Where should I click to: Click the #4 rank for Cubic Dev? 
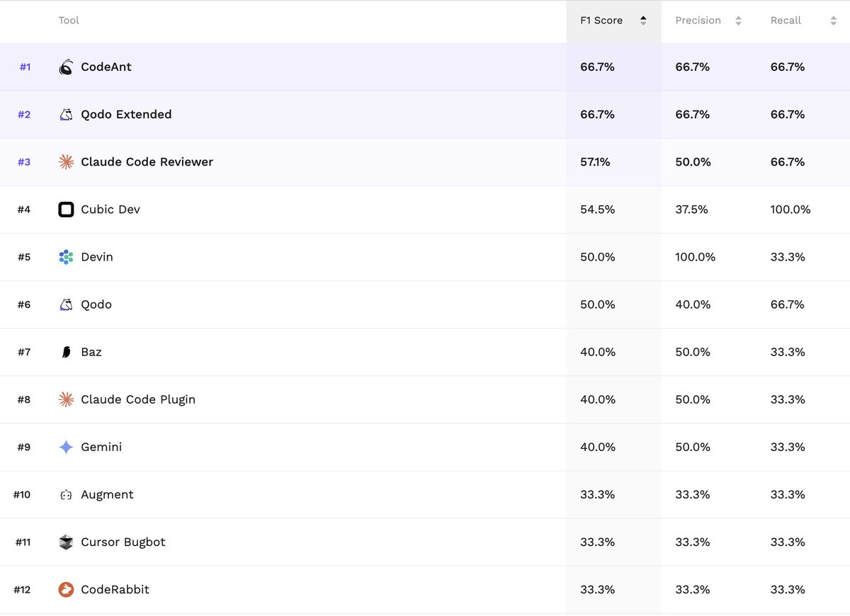(x=24, y=210)
